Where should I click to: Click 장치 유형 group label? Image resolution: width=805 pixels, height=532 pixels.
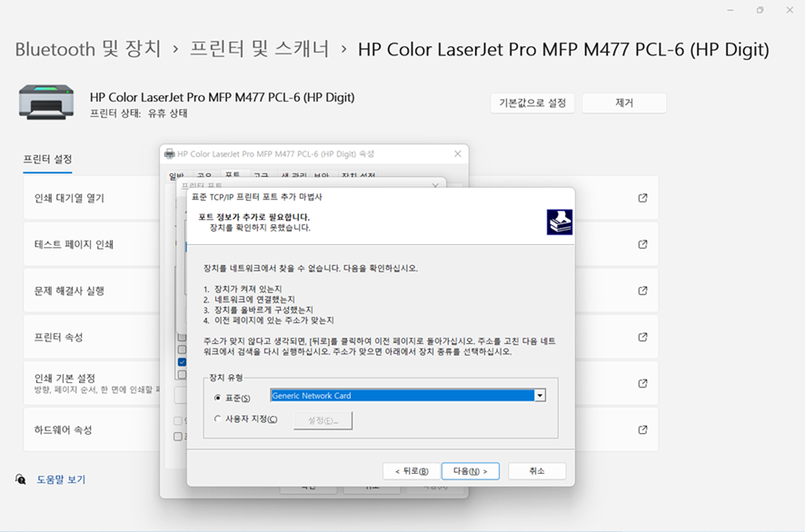click(x=226, y=378)
